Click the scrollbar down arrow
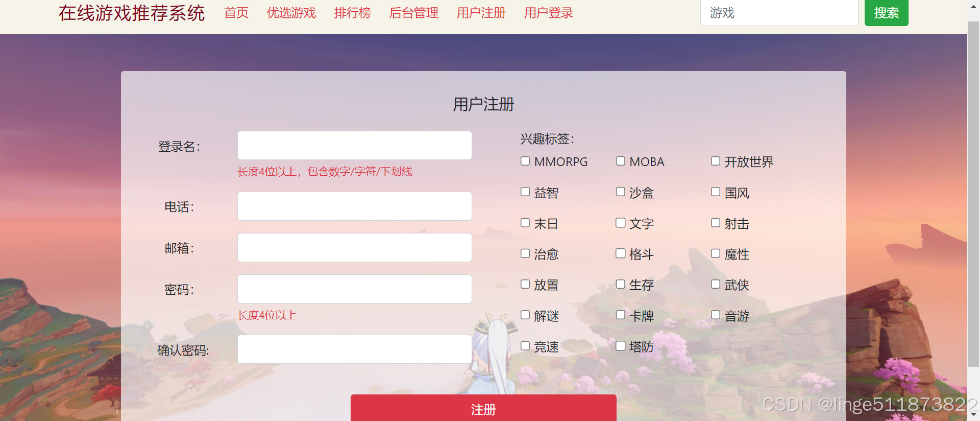 point(974,415)
